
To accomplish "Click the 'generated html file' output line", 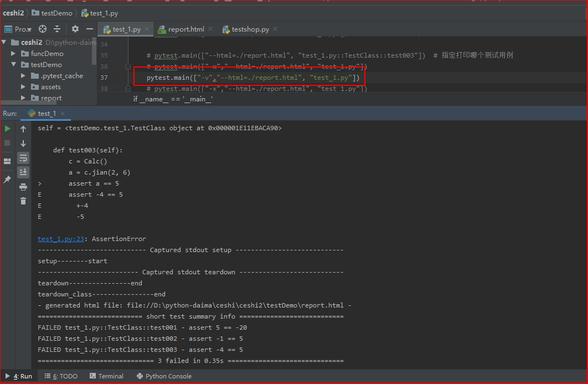I will click(x=194, y=305).
